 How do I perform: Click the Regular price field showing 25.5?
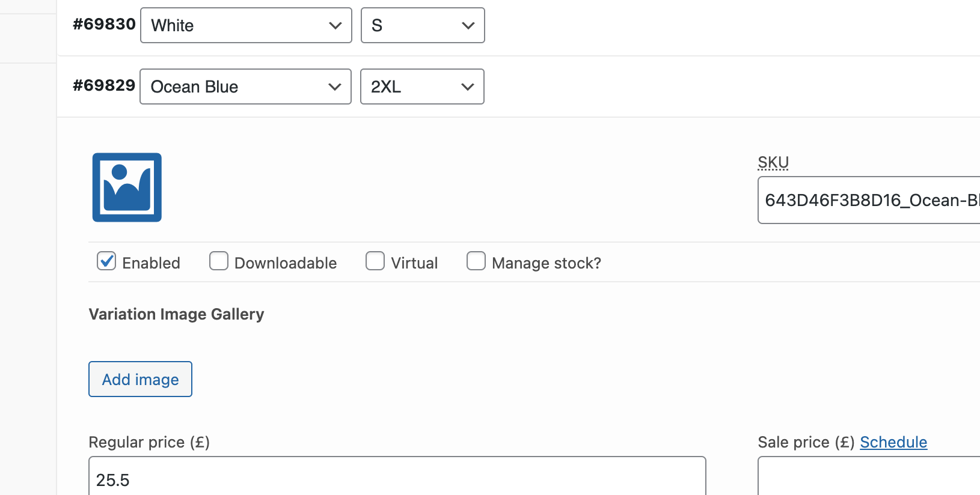pyautogui.click(x=397, y=479)
